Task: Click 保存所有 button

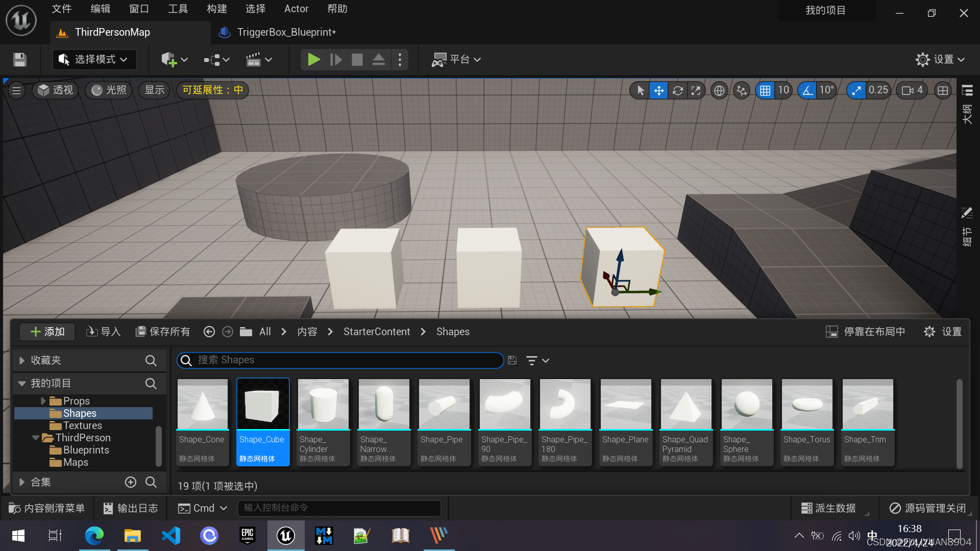Action: pos(162,332)
